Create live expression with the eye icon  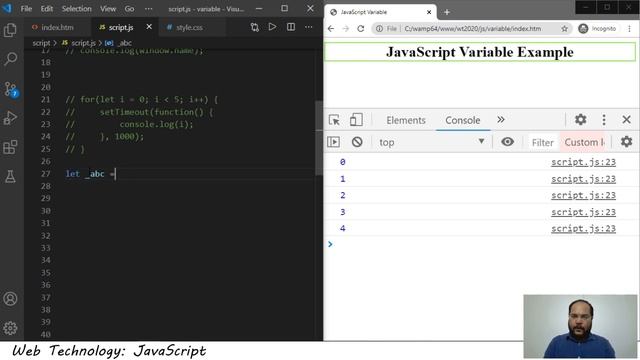(507, 142)
